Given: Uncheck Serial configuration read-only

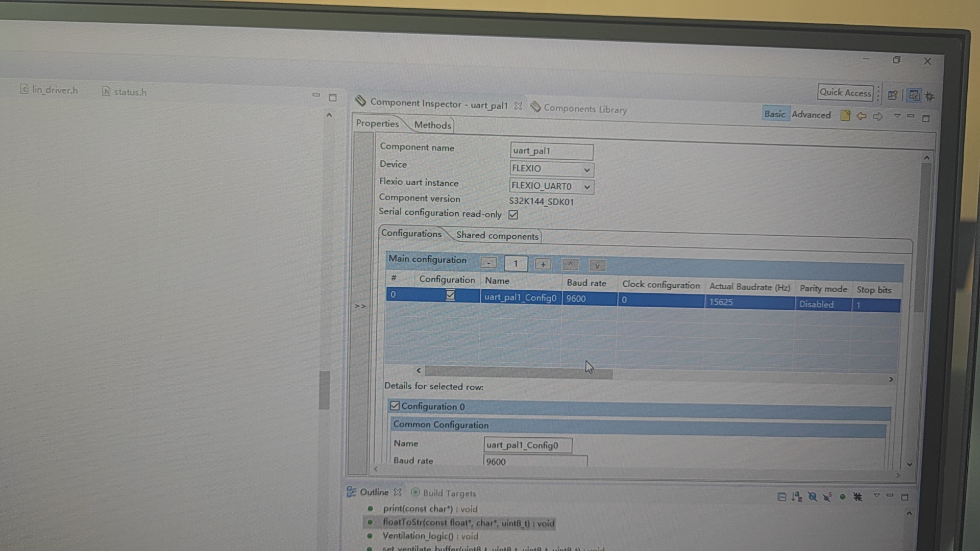Looking at the screenshot, I should pyautogui.click(x=513, y=214).
